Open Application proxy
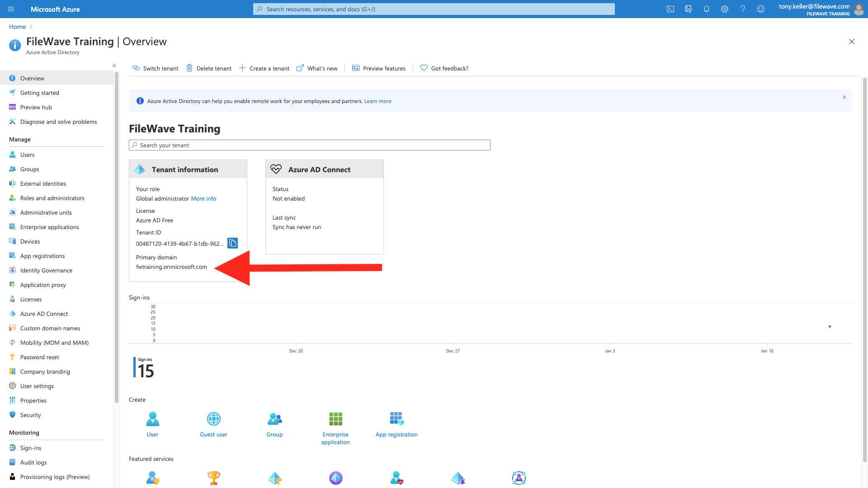This screenshot has height=488, width=868. click(x=57, y=285)
